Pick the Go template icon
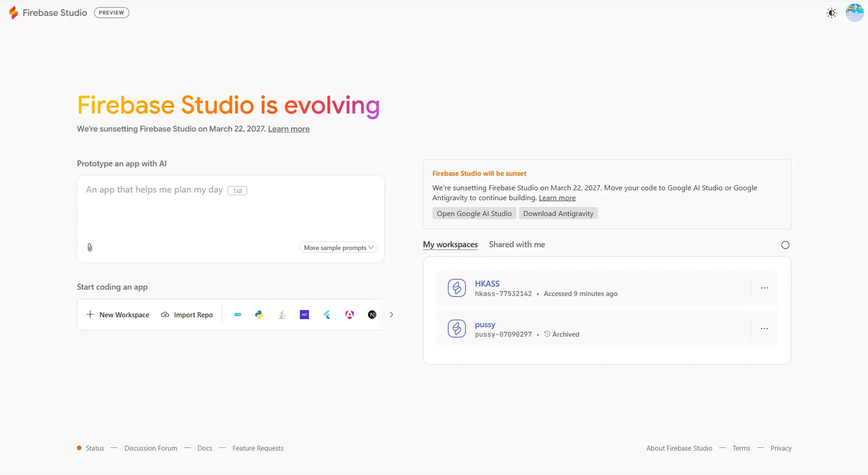The image size is (868, 475). click(237, 315)
